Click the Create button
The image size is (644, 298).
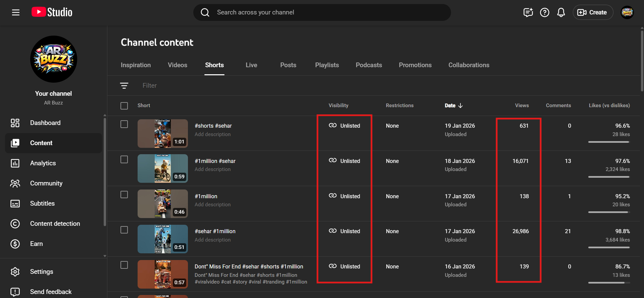click(593, 12)
